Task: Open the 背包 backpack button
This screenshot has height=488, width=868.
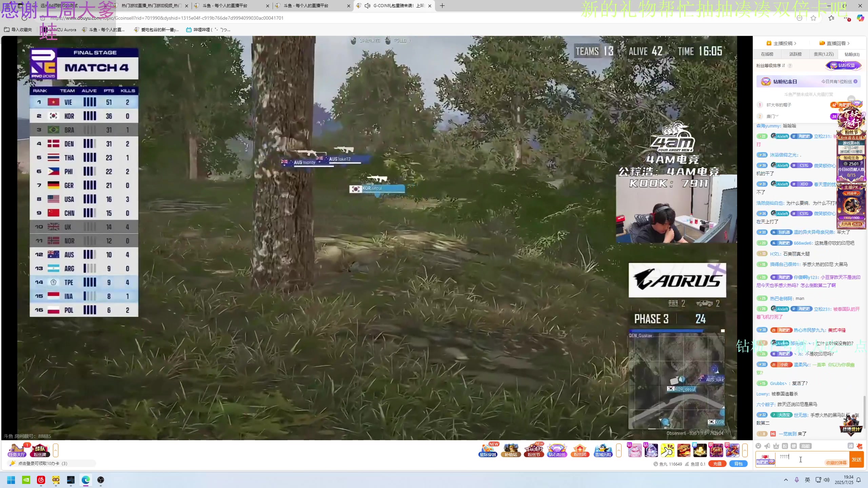Action: pos(738,464)
